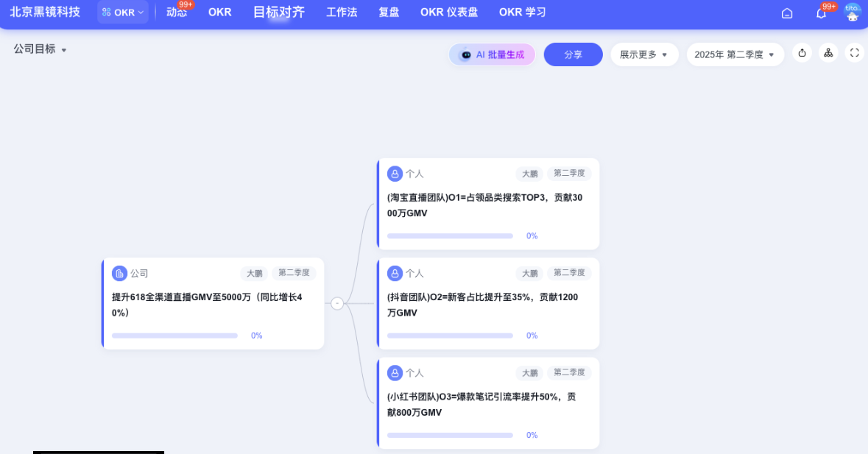
Task: Open the user avatar menu
Action: tap(853, 13)
